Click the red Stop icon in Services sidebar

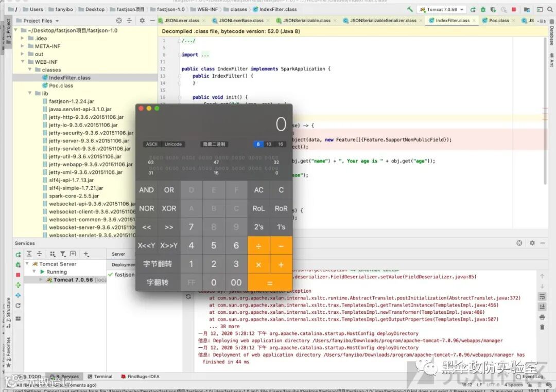(x=18, y=275)
